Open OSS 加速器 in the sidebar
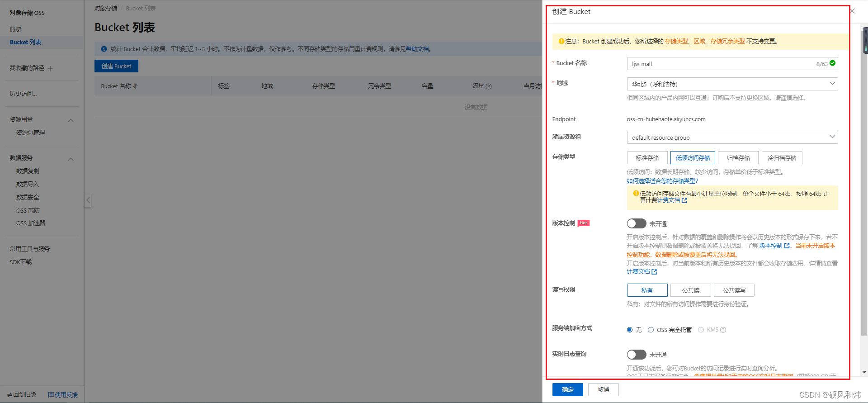The height and width of the screenshot is (403, 868). point(31,223)
